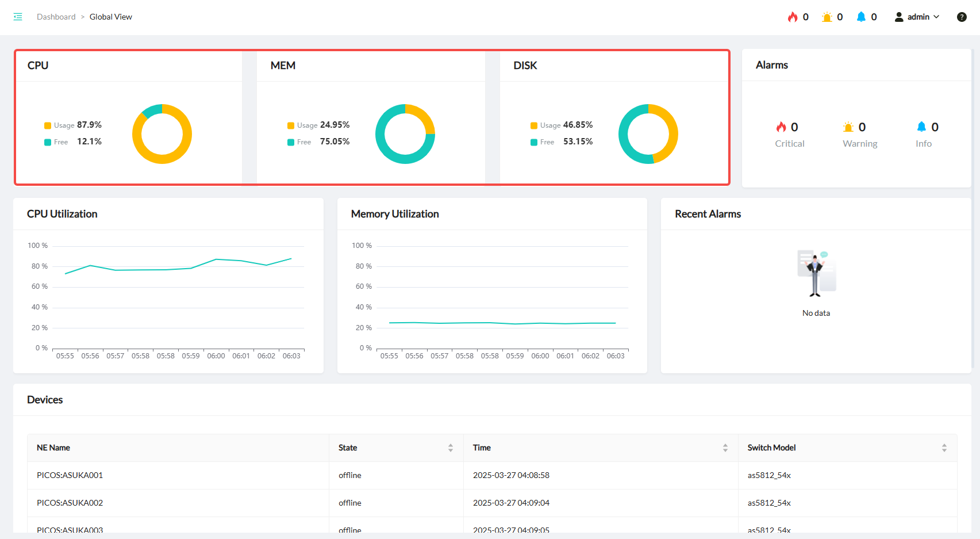980x539 pixels.
Task: Select the Critical fire icon in Alarms panel
Action: coord(781,127)
